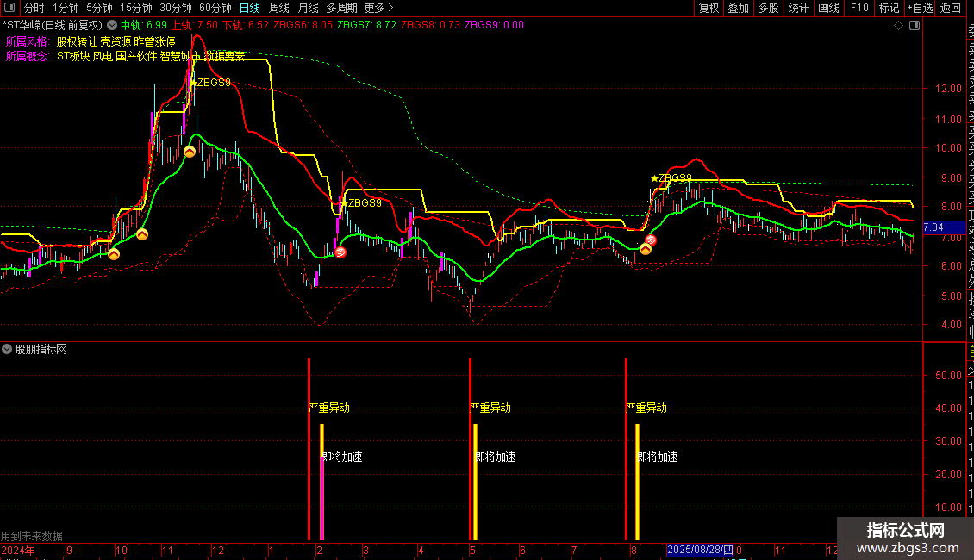974x560 pixels.
Task: Click the 叠加 overlay button
Action: click(738, 8)
